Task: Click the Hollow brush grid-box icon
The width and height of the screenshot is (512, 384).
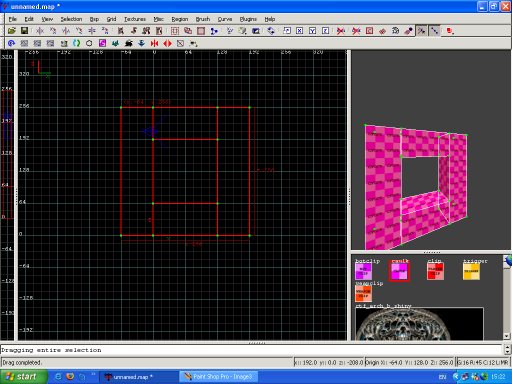Action: 175,31
